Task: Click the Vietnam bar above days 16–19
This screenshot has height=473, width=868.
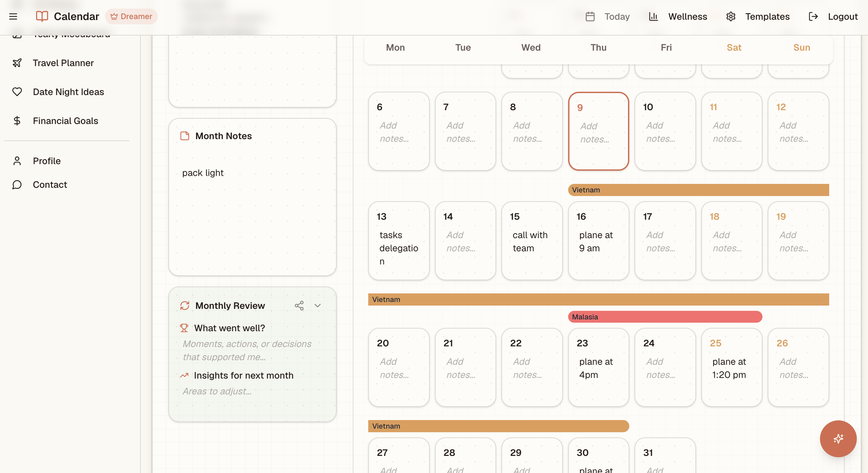Action: coord(699,190)
